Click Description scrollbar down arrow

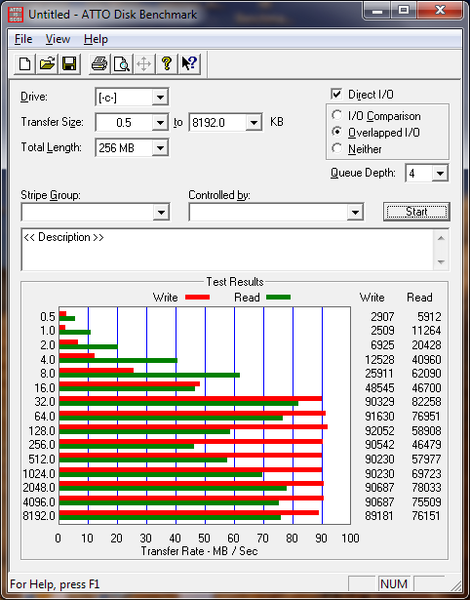441,262
